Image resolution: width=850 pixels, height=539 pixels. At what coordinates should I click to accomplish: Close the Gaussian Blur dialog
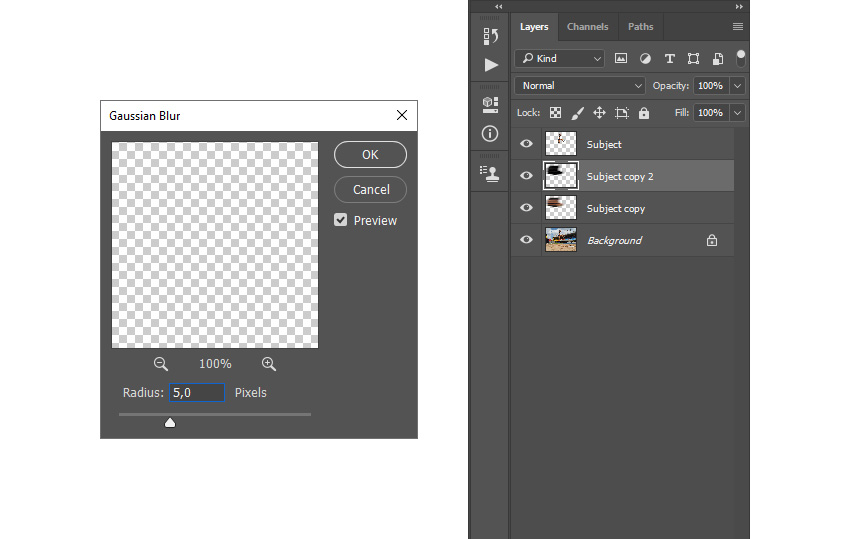[402, 115]
